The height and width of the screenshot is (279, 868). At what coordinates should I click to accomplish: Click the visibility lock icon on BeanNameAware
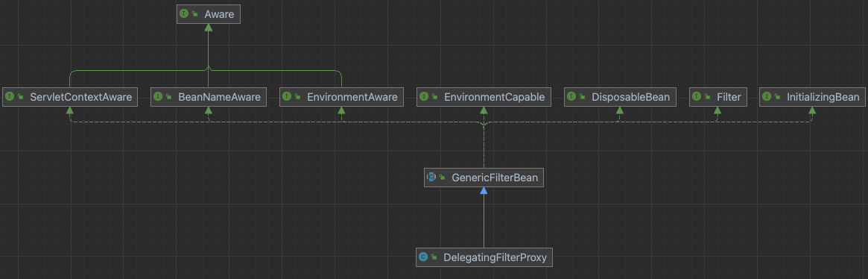click(169, 97)
